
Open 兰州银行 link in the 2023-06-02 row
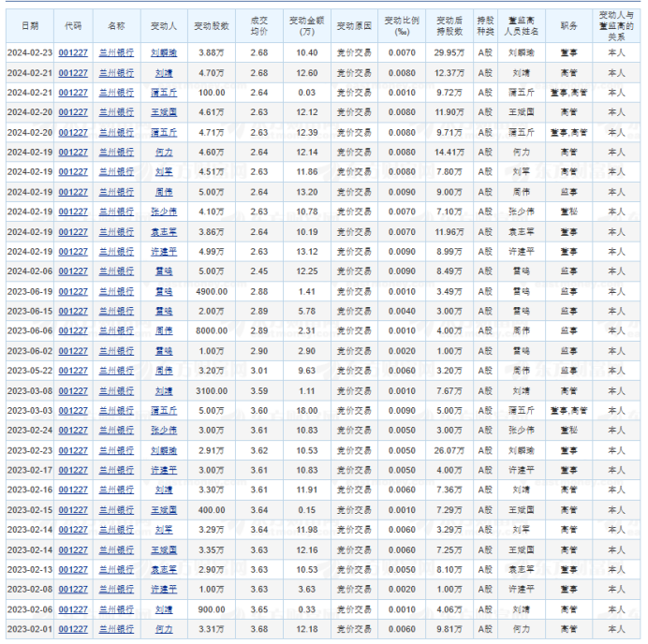pyautogui.click(x=116, y=351)
